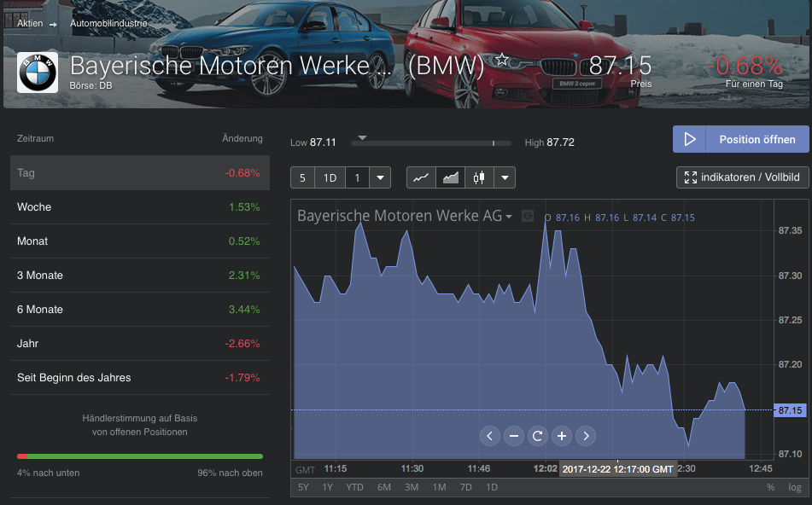
Task: Select the Tag period row
Action: pyautogui.click(x=140, y=173)
